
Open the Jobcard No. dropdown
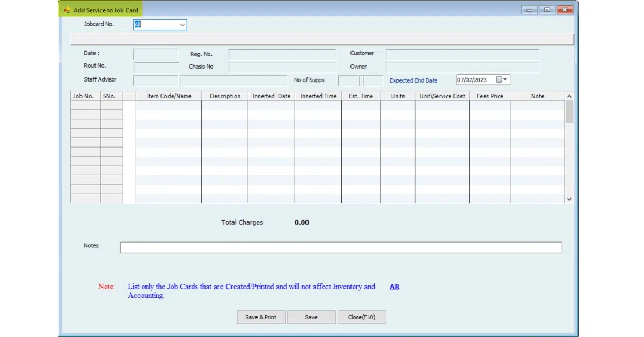[x=182, y=25]
